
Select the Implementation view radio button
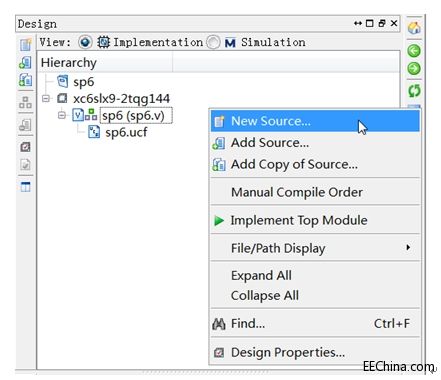85,42
